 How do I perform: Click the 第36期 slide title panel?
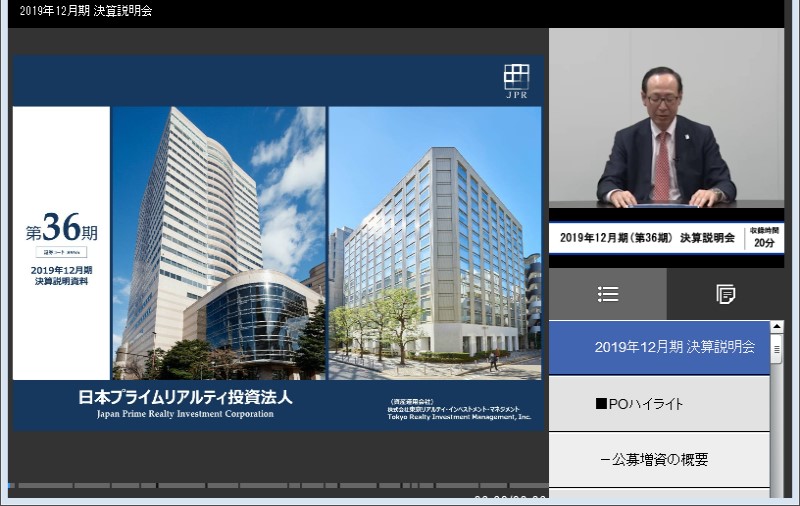61,243
